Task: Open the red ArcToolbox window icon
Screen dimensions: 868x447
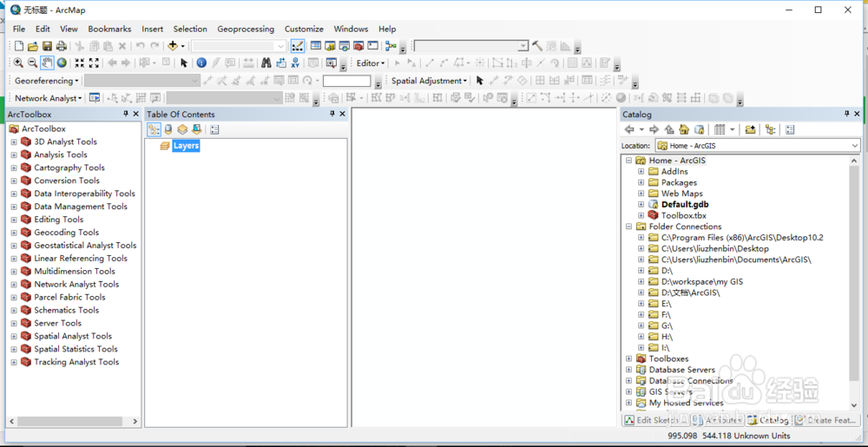Action: [358, 46]
